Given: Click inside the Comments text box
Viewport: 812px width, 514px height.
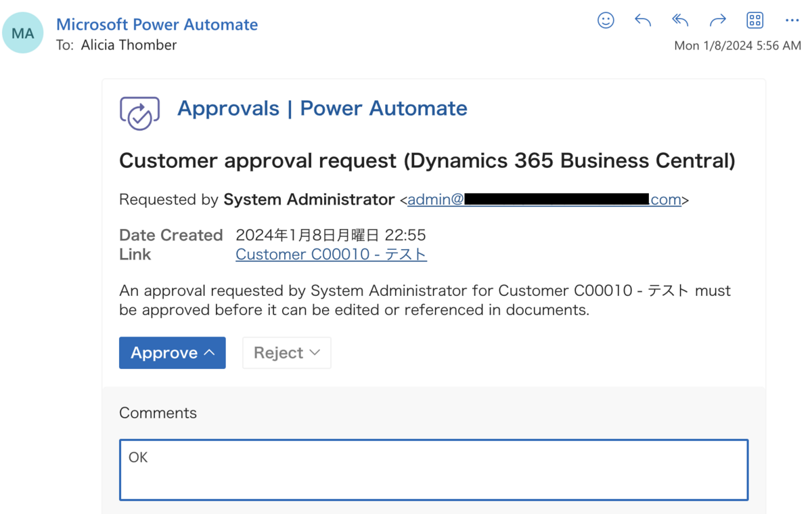Looking at the screenshot, I should [433, 469].
